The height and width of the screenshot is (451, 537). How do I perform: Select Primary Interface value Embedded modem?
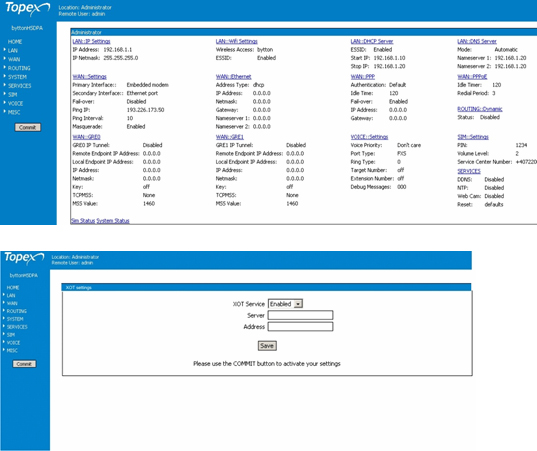click(148, 85)
